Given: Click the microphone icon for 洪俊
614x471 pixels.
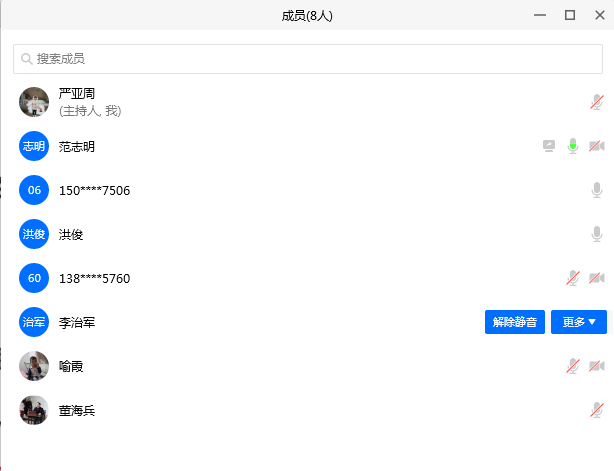Looking at the screenshot, I should coord(597,234).
